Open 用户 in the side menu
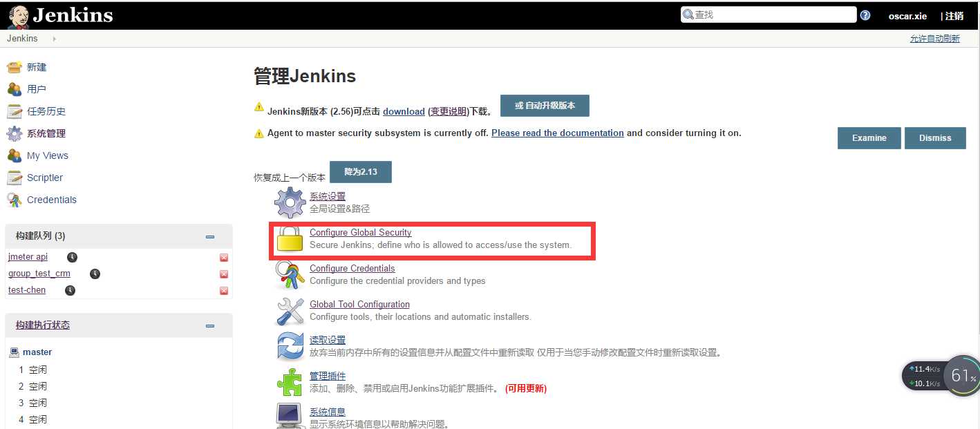Screen dimensions: 980x429 coord(37,89)
